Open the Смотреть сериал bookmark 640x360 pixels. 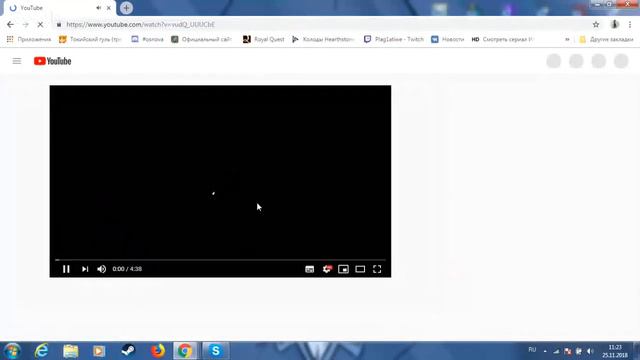tap(502, 39)
